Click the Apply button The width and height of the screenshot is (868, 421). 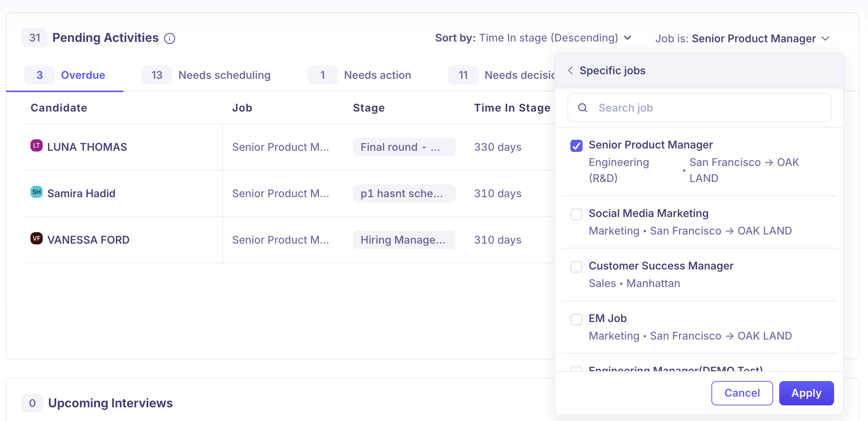click(806, 393)
